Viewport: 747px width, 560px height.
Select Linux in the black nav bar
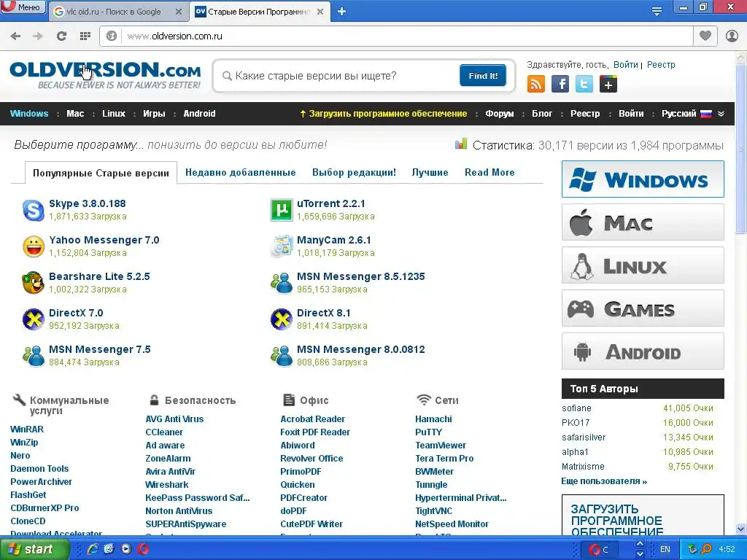(113, 114)
